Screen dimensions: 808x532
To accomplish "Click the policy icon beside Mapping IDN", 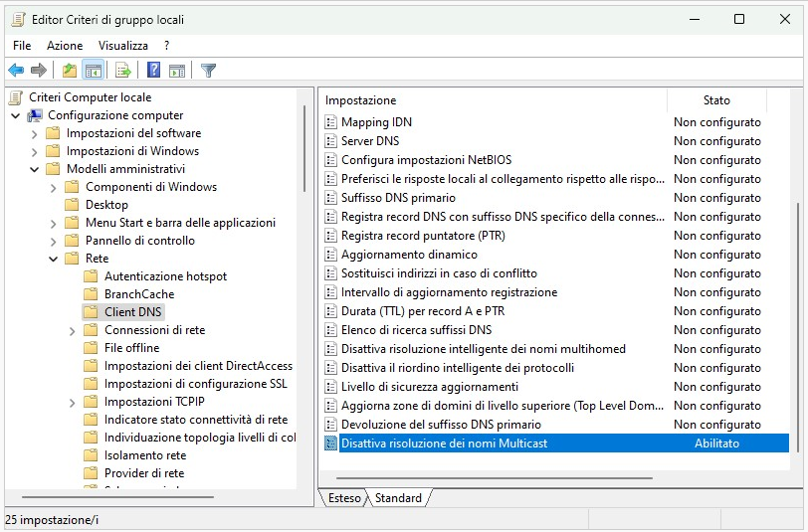I will 330,122.
